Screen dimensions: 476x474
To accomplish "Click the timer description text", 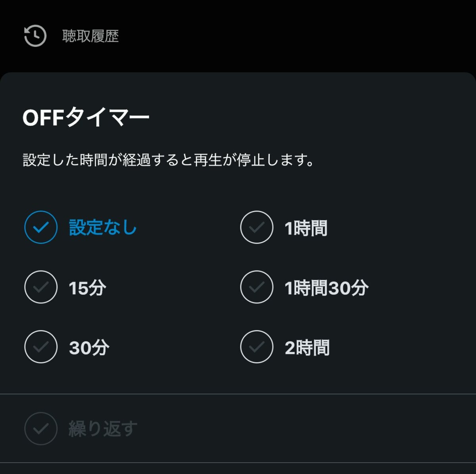I will click(168, 159).
